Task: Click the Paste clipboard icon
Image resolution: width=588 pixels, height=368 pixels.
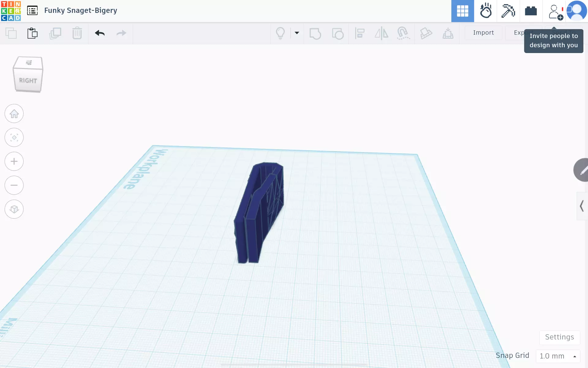Action: click(x=32, y=33)
